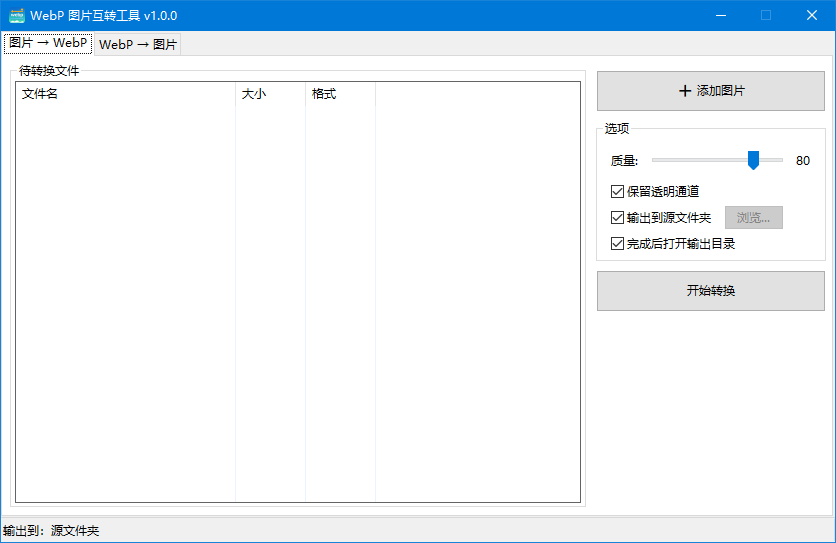Screen dimensions: 836x543
Task: Adjust the 质量 quality slider handle
Action: click(x=753, y=160)
